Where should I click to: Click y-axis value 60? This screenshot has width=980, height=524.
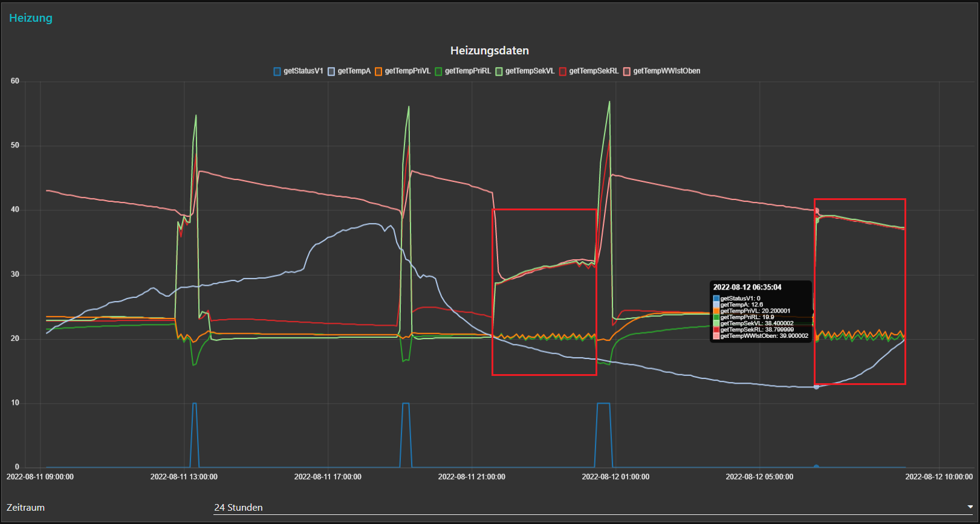pyautogui.click(x=15, y=81)
